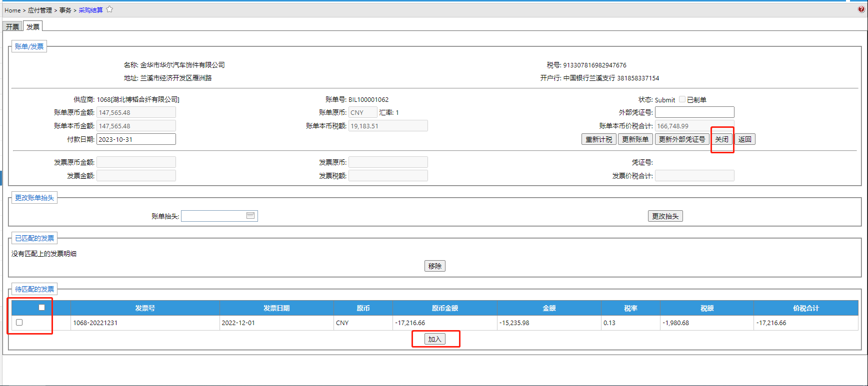Click the 加入 button

(x=434, y=339)
